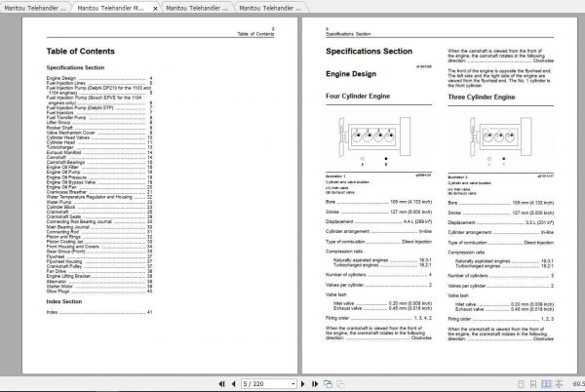This screenshot has height=392, width=585.
Task: Open the first Manitou Telehandler document tab
Action: click(x=35, y=8)
